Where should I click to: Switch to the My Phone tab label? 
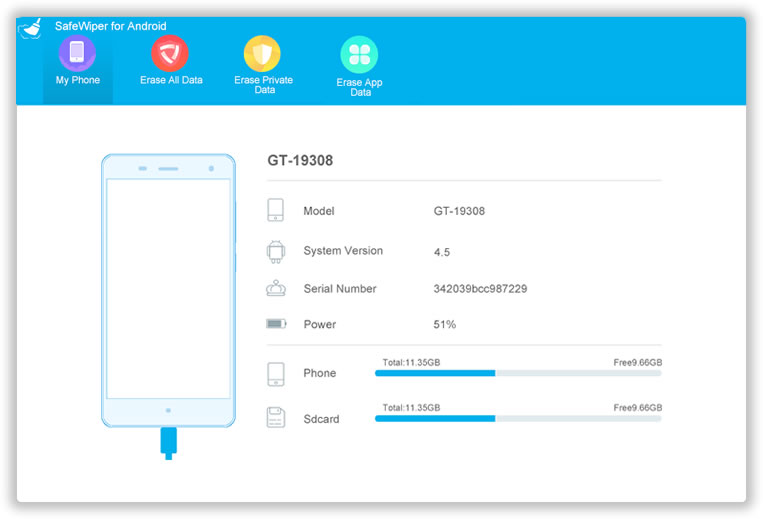[78, 80]
